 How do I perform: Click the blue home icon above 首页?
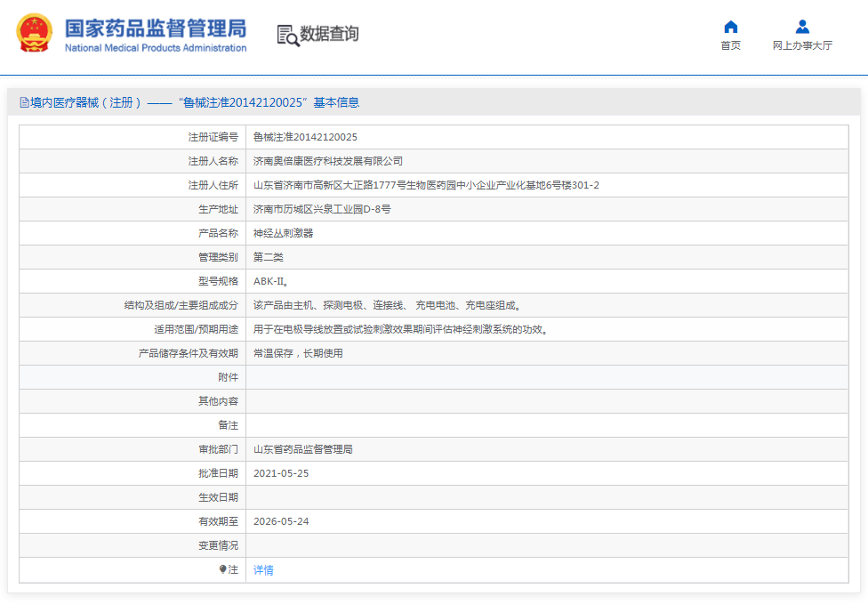(730, 26)
